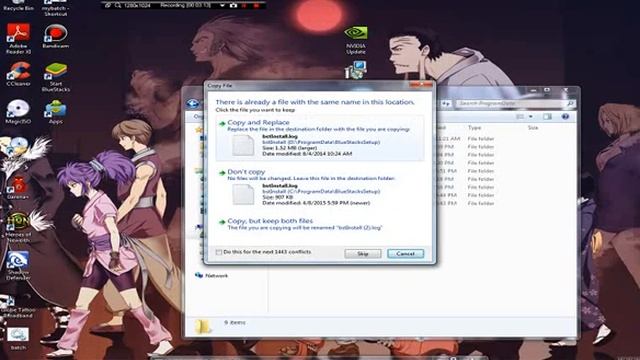The height and width of the screenshot is (360, 640).
Task: Click the change view icon in Explorer
Action: tap(520, 117)
